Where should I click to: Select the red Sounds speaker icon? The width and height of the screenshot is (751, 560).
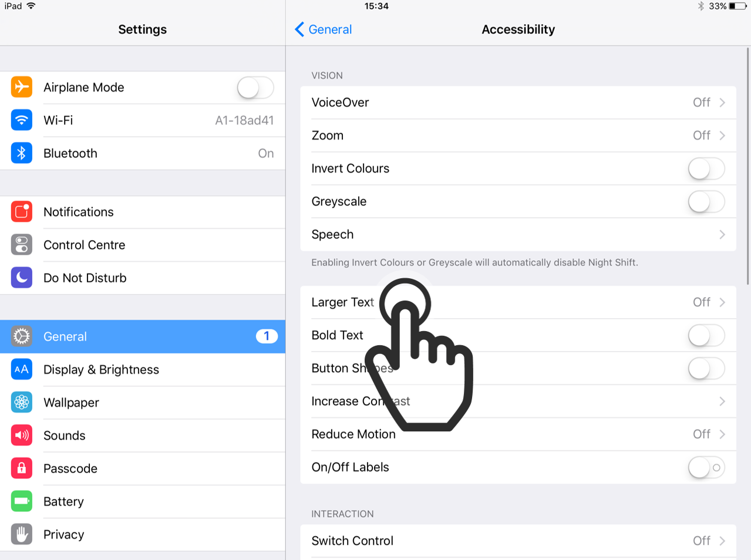point(22,435)
